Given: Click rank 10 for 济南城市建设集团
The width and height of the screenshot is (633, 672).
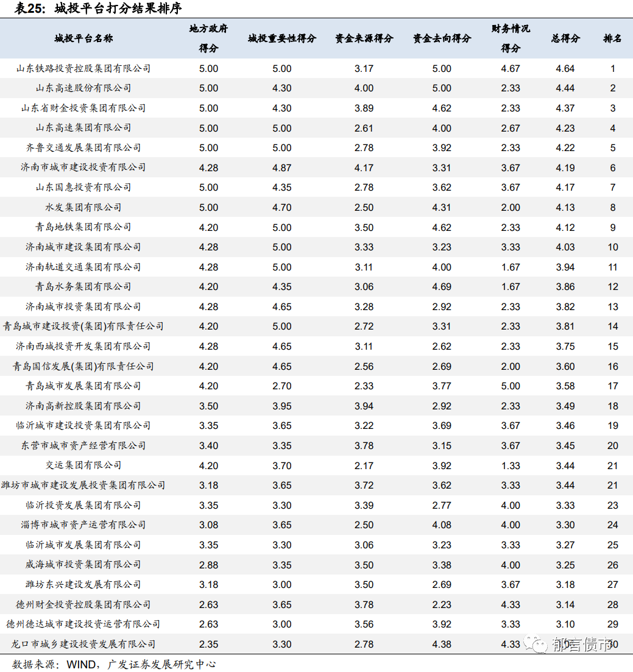Looking at the screenshot, I should pyautogui.click(x=613, y=247).
